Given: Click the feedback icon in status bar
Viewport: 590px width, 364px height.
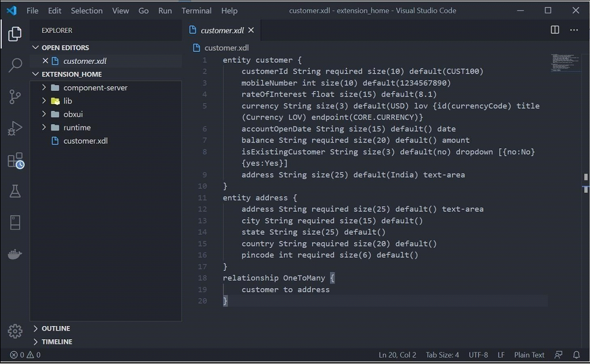Looking at the screenshot, I should [x=558, y=355].
